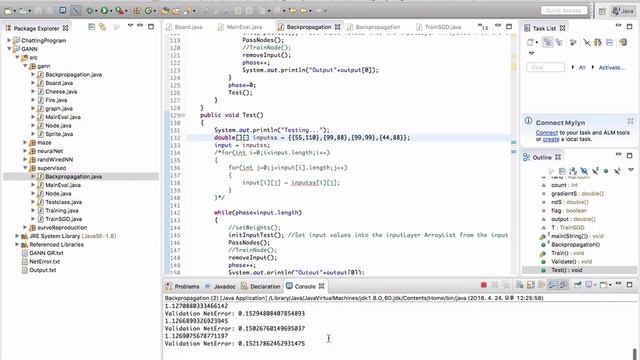This screenshot has width=640, height=360.
Task: Run the program with green Run button
Action: (x=104, y=11)
